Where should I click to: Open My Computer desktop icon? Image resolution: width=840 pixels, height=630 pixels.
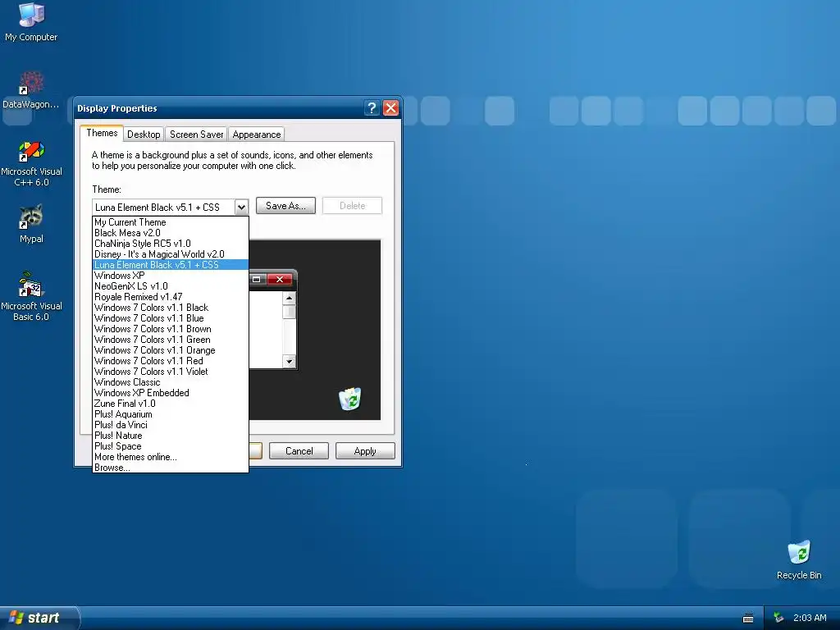pos(31,21)
